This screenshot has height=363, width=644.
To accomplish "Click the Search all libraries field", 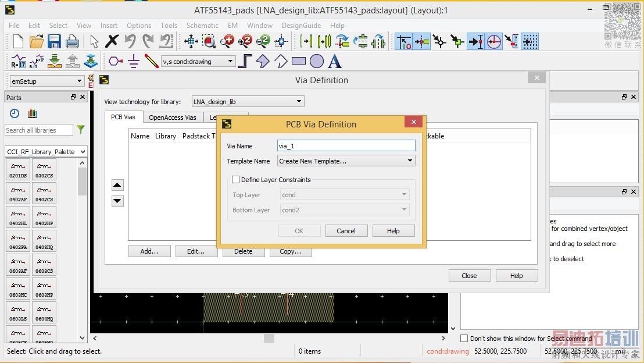I will (x=38, y=130).
